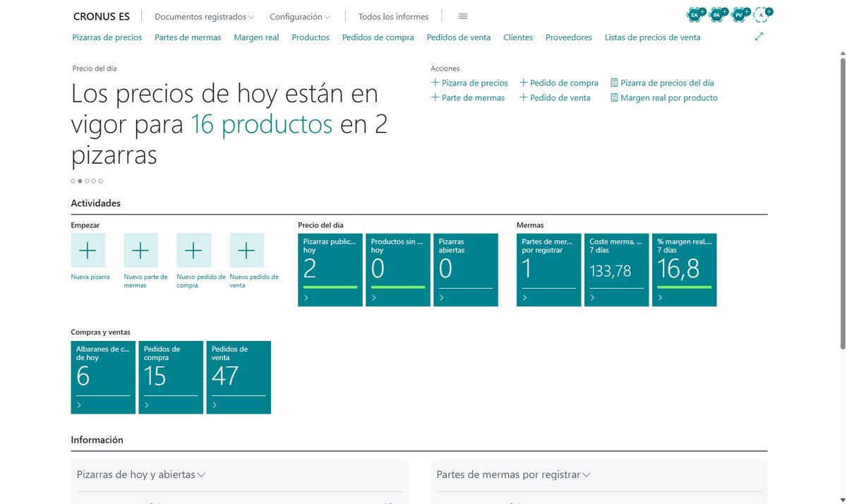Open the hamburger menu icon in top bar
Viewport: 847px width, 504px height.
(x=463, y=16)
